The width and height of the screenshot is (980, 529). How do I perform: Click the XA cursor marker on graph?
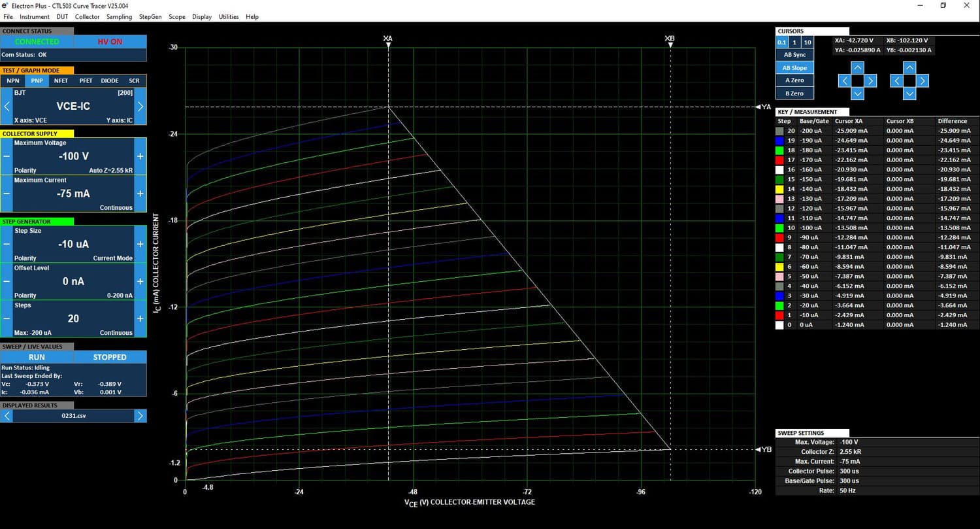click(388, 41)
